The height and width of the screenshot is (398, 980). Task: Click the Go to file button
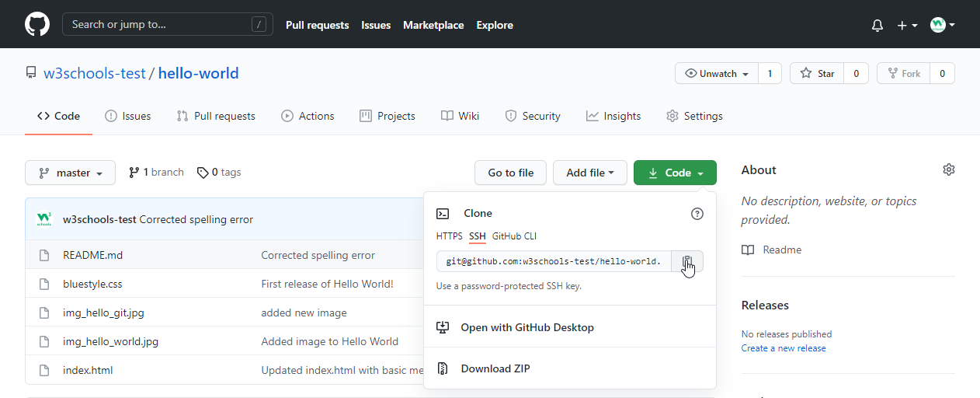510,173
